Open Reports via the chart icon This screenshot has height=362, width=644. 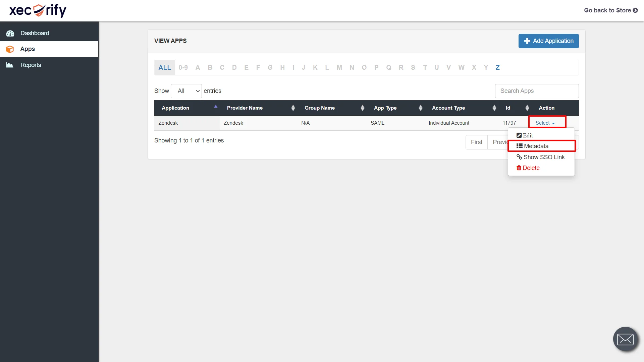[x=9, y=65]
